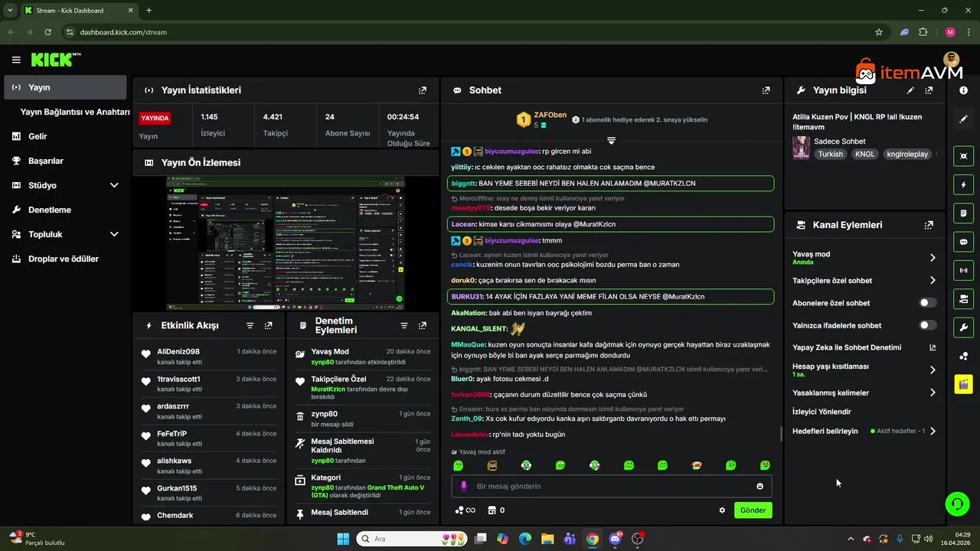Toggle Abonelere özel sohbet switch
Screen dimensions: 980x551
(x=928, y=303)
